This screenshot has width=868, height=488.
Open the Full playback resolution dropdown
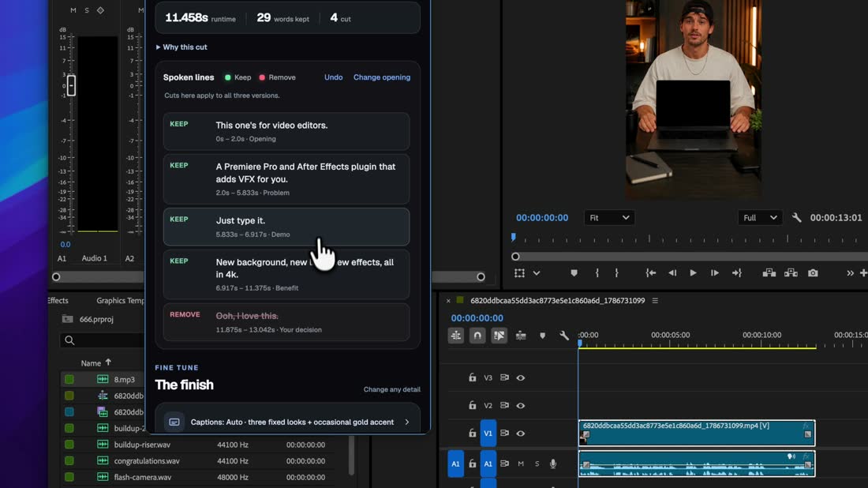(x=759, y=218)
